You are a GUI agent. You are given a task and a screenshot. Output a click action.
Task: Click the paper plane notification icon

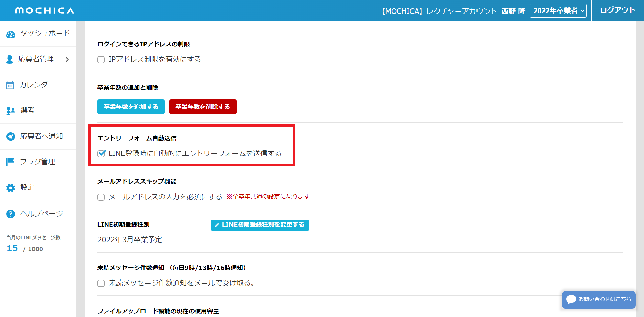pyautogui.click(x=10, y=136)
